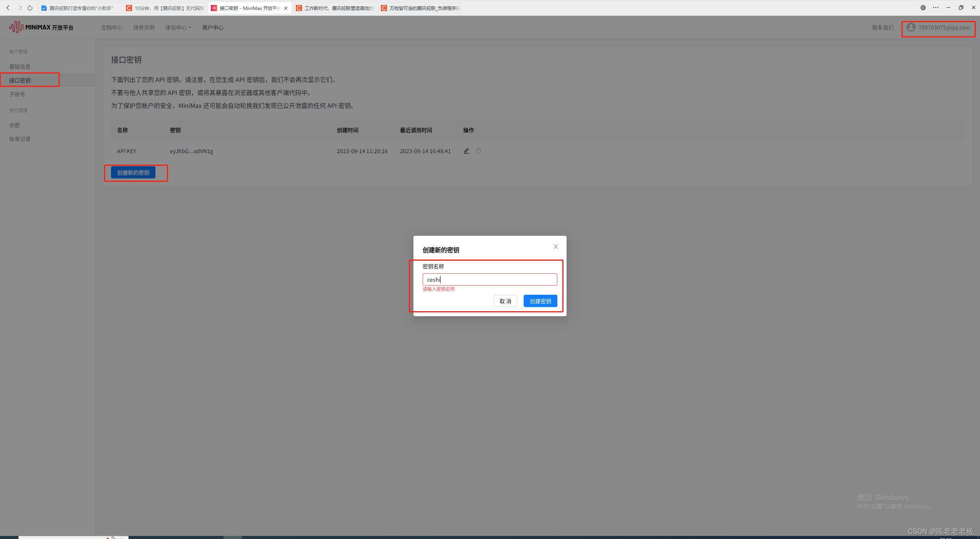The height and width of the screenshot is (539, 980).
Task: Click the browser forward arrow
Action: (20, 8)
